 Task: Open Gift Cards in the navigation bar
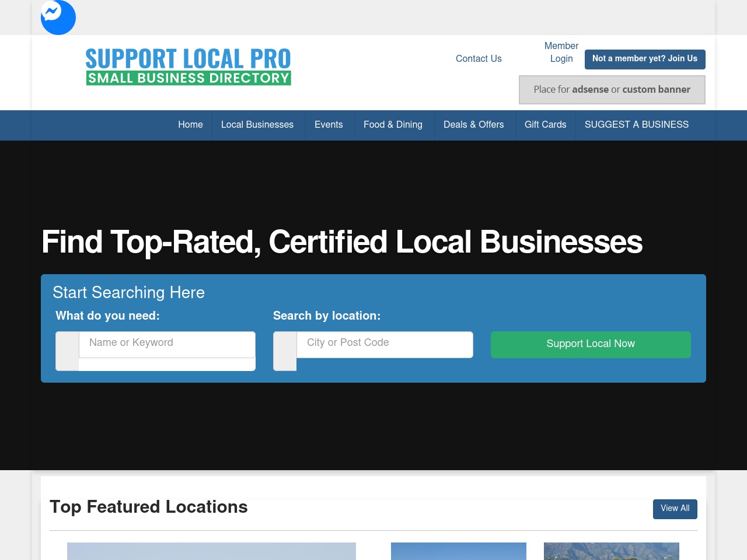(x=545, y=125)
